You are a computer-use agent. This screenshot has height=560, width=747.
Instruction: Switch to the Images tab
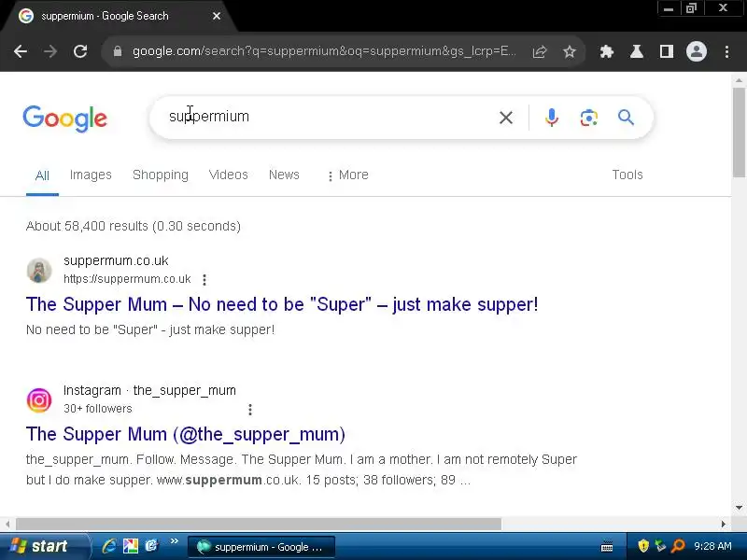click(91, 175)
